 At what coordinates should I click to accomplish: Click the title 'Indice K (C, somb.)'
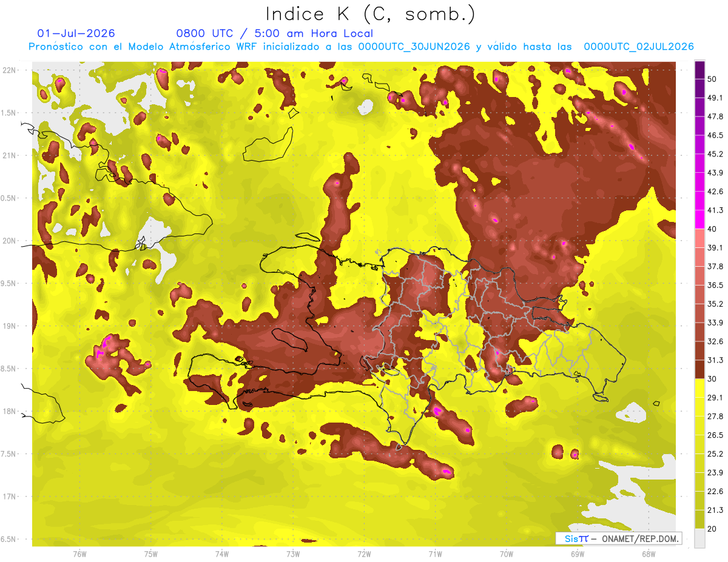click(x=370, y=14)
